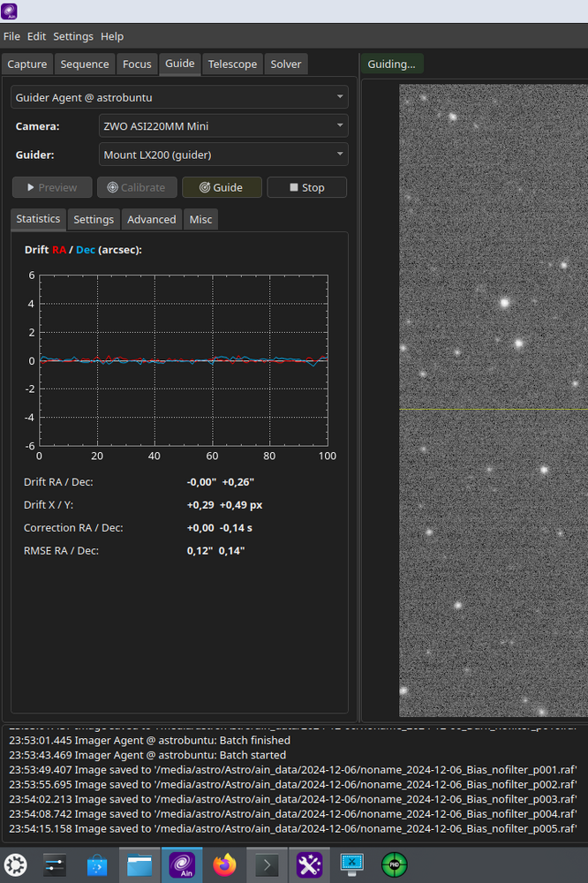Open the system settings sliders icon
This screenshot has width=588, height=883.
(x=55, y=864)
